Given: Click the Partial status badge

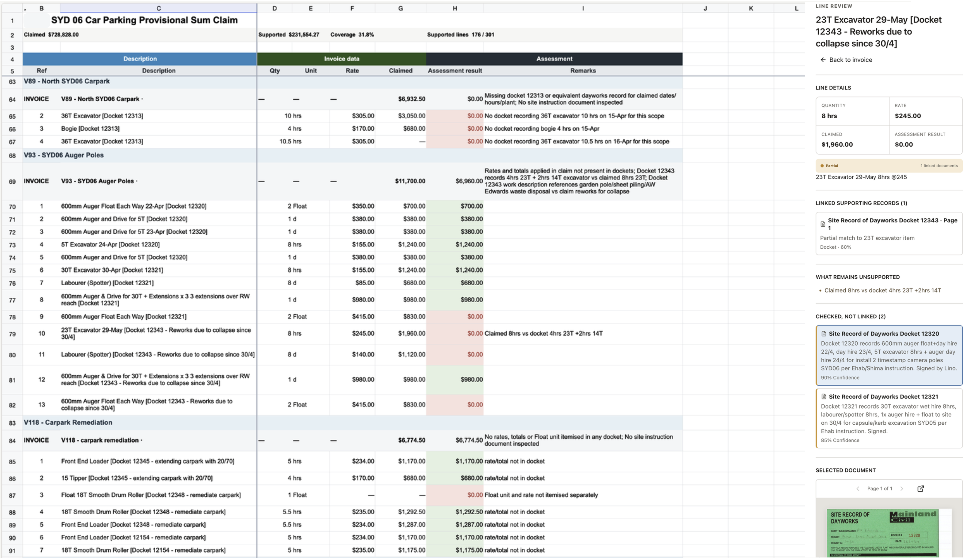Looking at the screenshot, I should point(829,166).
